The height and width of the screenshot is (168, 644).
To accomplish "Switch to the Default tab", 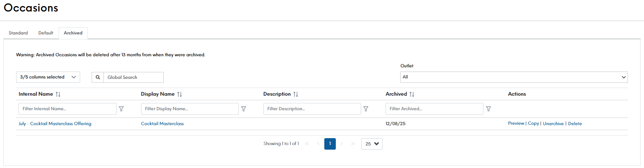I will tap(46, 33).
